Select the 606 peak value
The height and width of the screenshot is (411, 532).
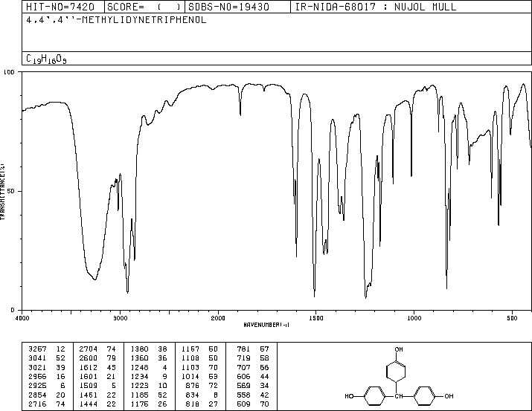243,376
